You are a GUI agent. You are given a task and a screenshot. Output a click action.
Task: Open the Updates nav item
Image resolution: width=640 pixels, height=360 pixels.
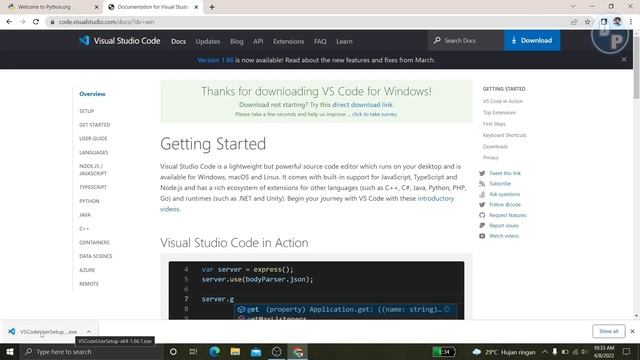pos(208,41)
